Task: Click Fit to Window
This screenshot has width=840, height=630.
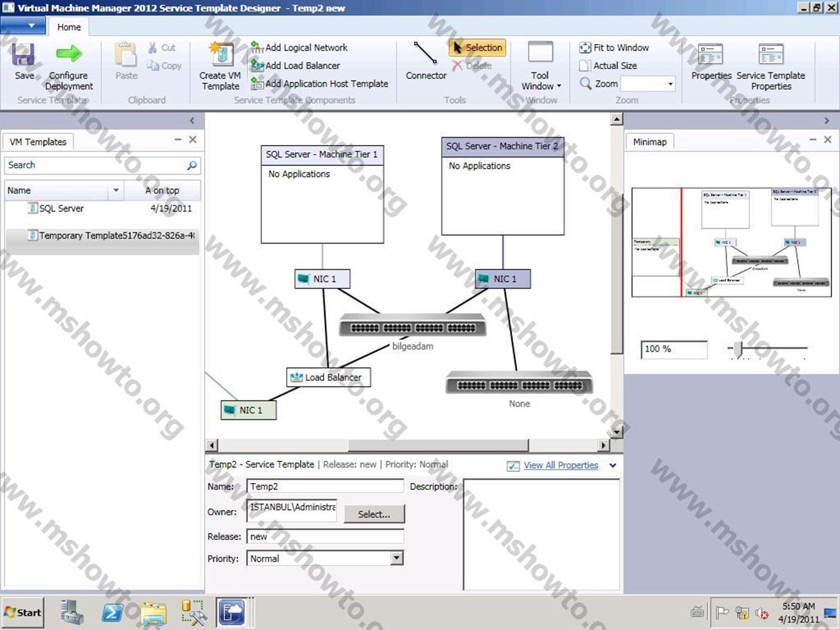Action: pyautogui.click(x=614, y=47)
